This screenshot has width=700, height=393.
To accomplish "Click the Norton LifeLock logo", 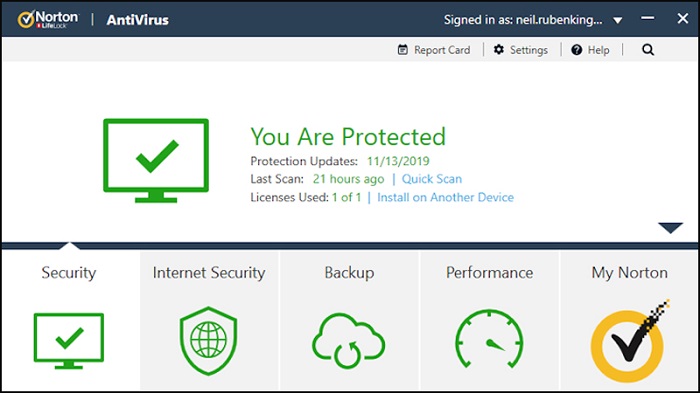I will [48, 19].
